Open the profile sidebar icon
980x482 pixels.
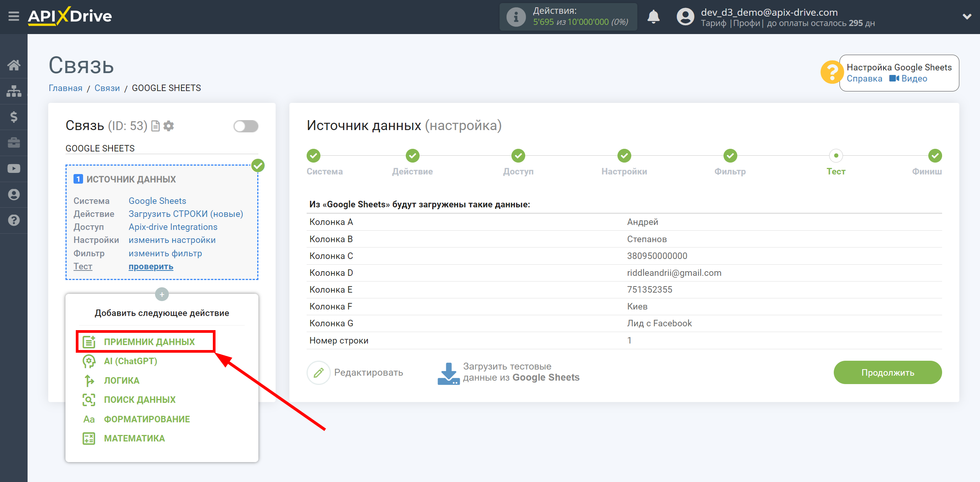(x=14, y=194)
